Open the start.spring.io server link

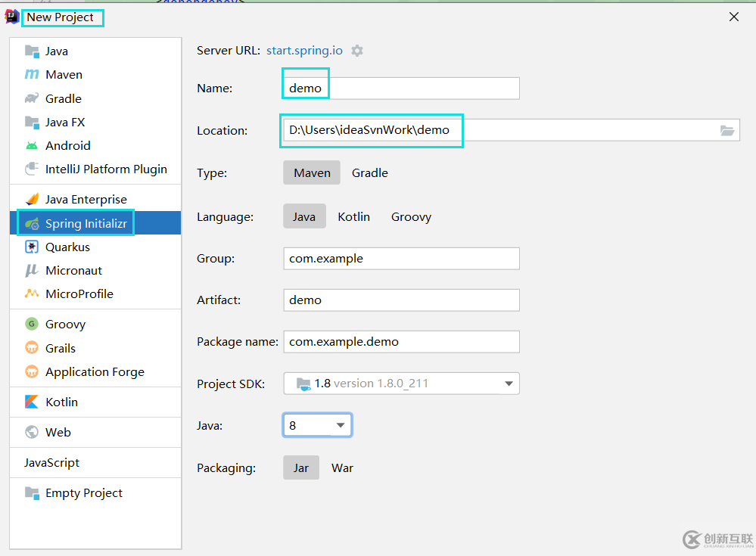304,51
